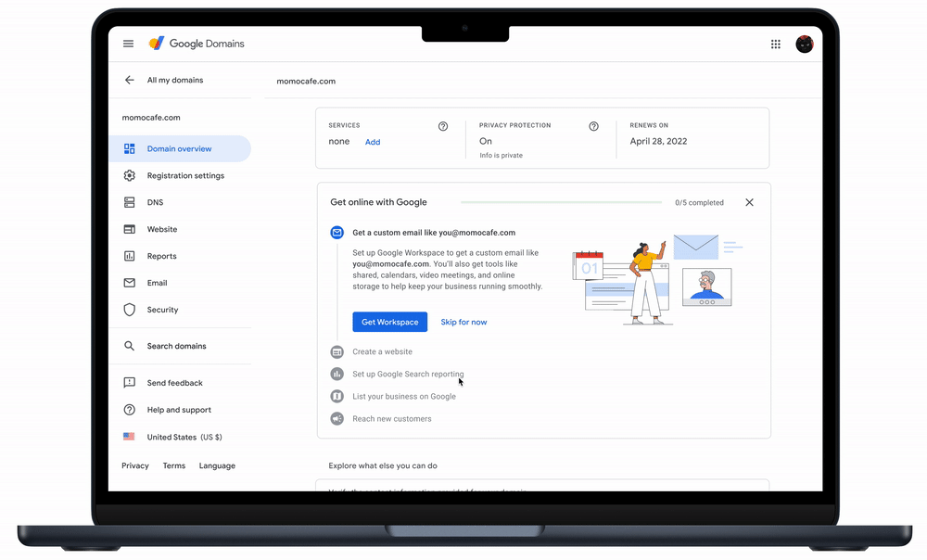Click the Google Domains logo

[197, 44]
